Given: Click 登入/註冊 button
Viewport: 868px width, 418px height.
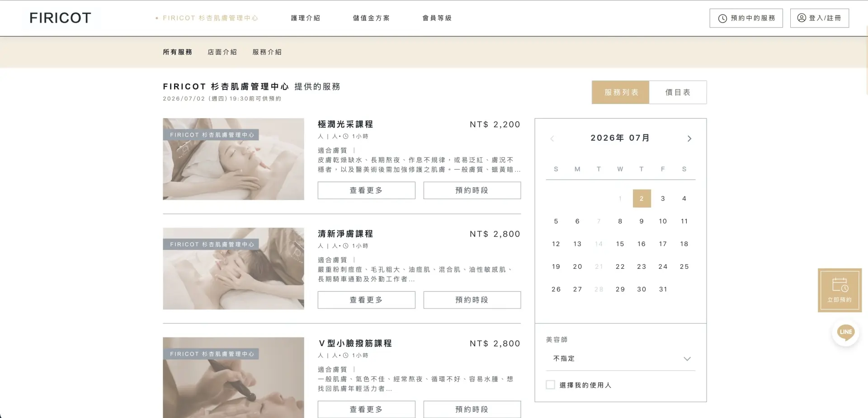Looking at the screenshot, I should 819,18.
